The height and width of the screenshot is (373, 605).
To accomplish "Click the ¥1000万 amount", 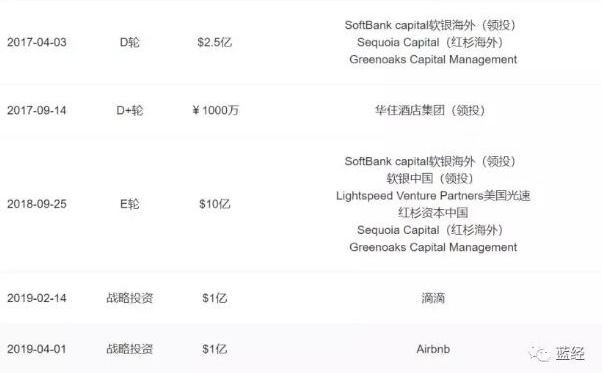I will [216, 110].
